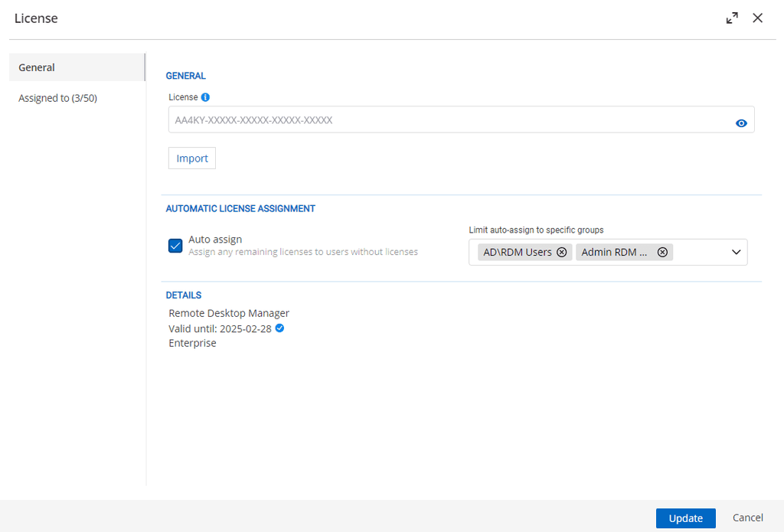Click the GENERAL section heading
The height and width of the screenshot is (532, 784).
(185, 76)
